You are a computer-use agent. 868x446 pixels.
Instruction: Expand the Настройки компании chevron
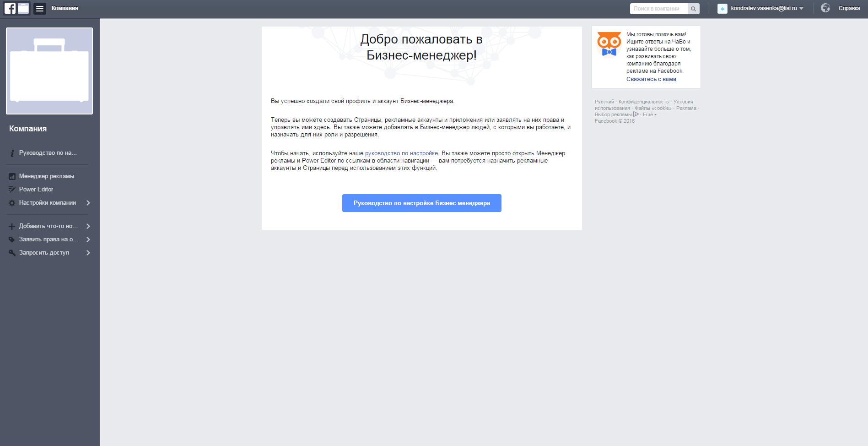pos(88,203)
